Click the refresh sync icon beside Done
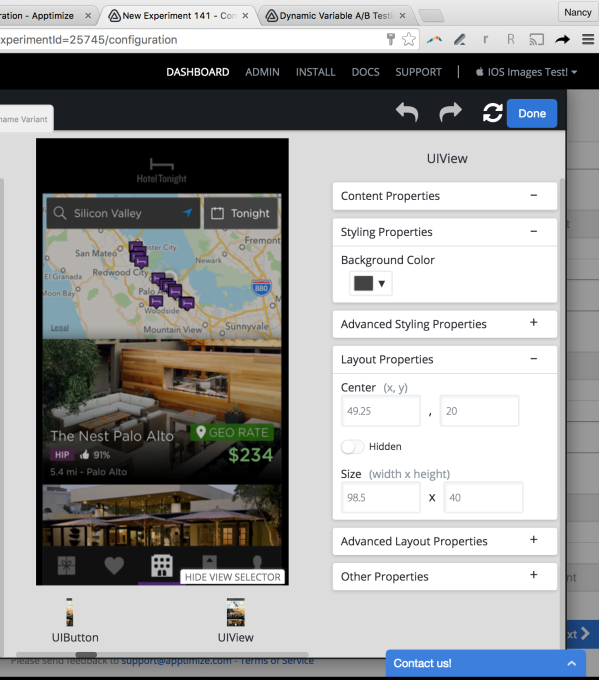The height and width of the screenshot is (680, 599). pyautogui.click(x=493, y=113)
